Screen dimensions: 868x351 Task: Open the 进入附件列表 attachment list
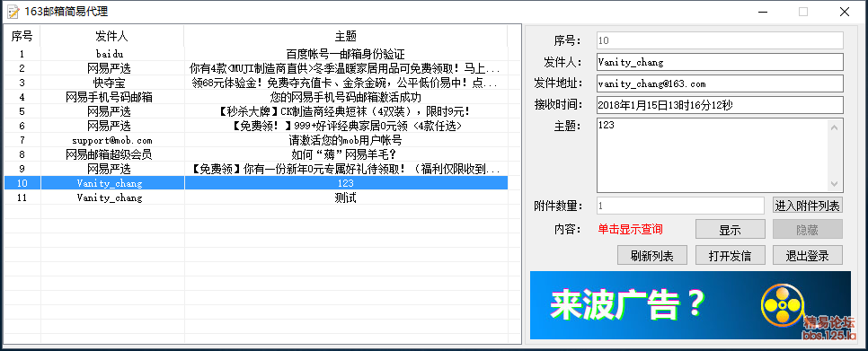[x=808, y=206]
